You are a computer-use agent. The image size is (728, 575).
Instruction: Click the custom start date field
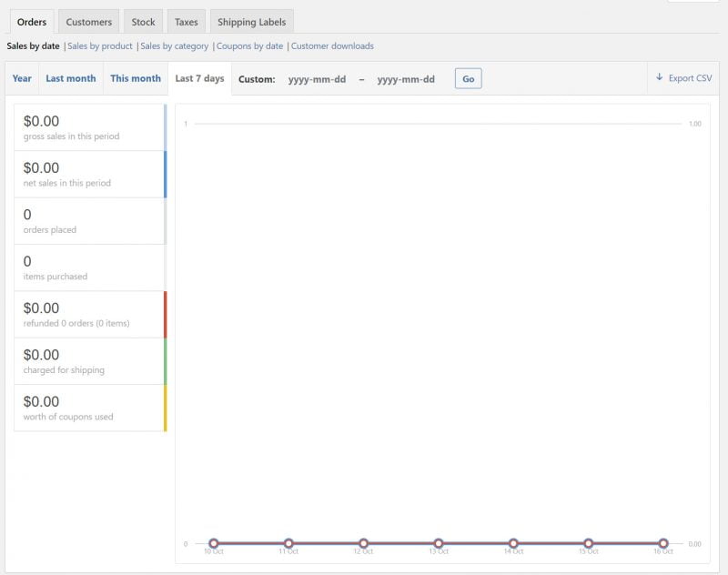[x=317, y=79]
